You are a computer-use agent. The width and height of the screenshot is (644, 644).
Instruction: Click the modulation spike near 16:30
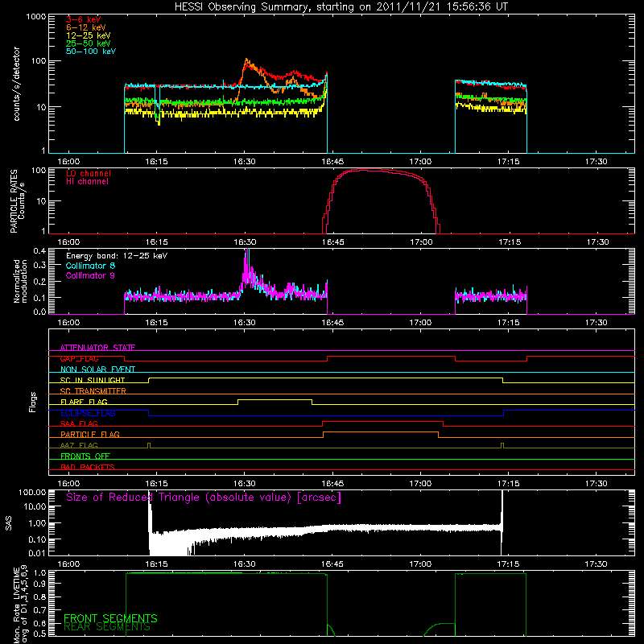pyautogui.click(x=246, y=263)
